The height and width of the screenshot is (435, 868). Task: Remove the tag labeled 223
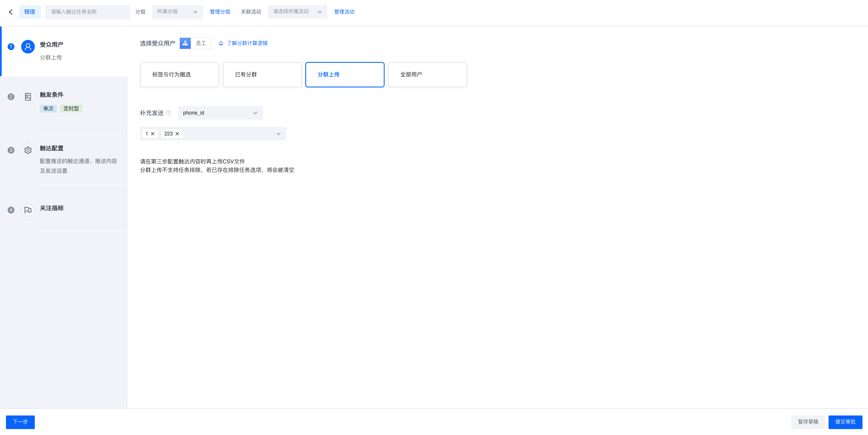[x=177, y=134]
